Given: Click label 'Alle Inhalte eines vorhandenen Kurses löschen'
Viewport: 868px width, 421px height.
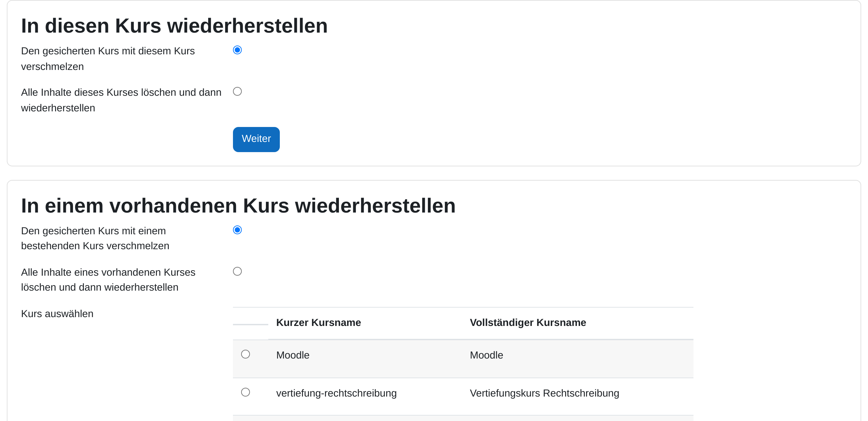Looking at the screenshot, I should point(108,280).
